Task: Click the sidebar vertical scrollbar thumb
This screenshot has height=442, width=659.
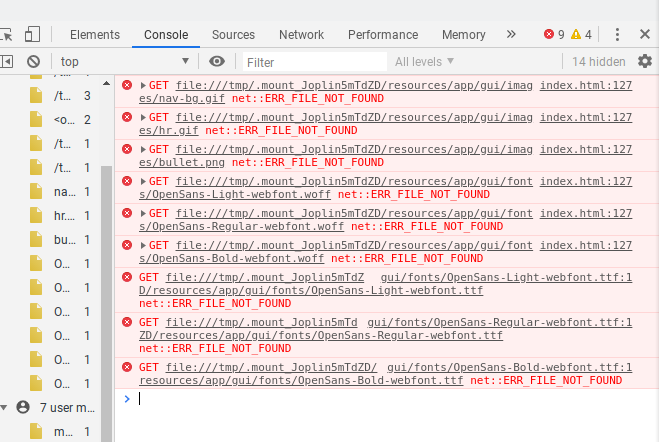Action: (107, 303)
